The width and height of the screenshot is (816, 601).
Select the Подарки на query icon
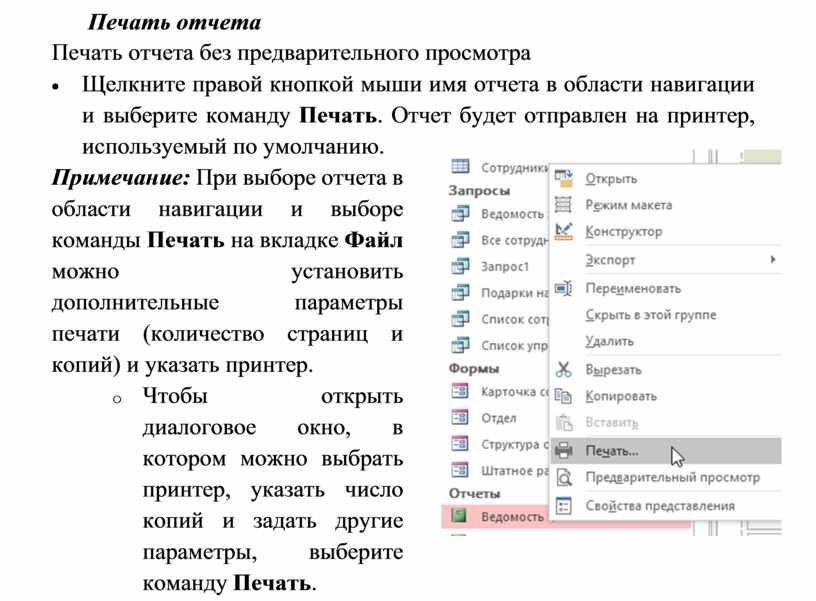(460, 292)
